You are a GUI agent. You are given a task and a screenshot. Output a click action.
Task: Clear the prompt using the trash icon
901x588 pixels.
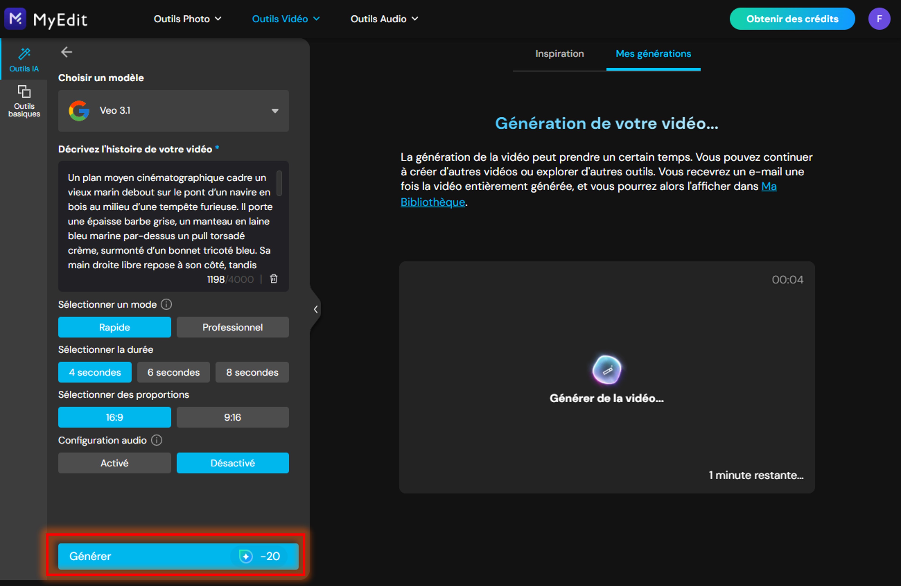(273, 279)
